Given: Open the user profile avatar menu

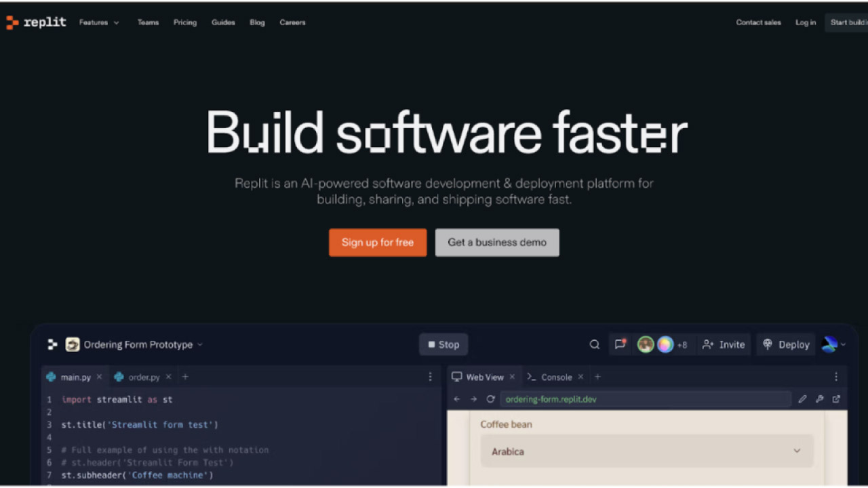Looking at the screenshot, I should (x=833, y=344).
